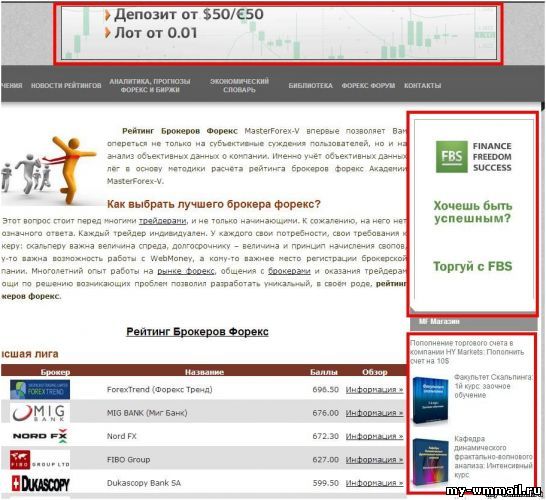This screenshot has height=500, width=546.
Task: Click the FBS green logo icon
Action: point(452,157)
